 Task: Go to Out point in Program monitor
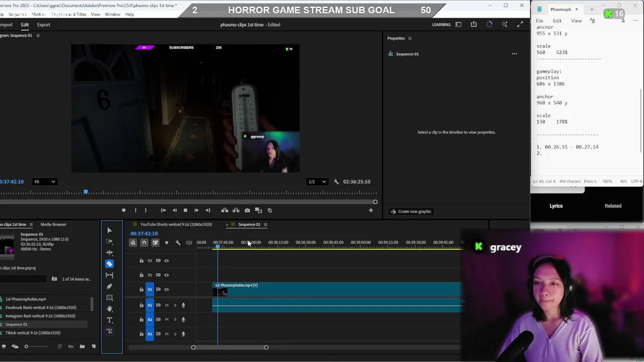pos(207,210)
